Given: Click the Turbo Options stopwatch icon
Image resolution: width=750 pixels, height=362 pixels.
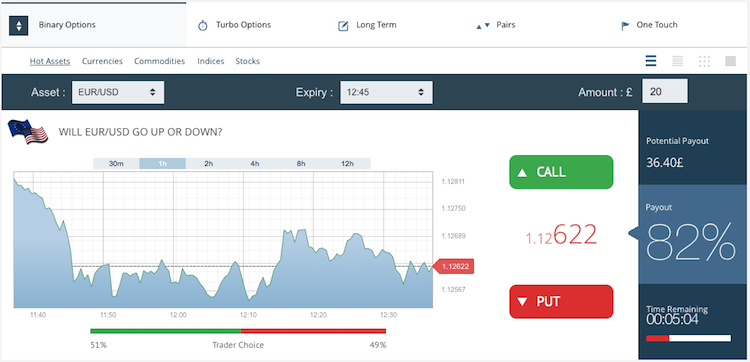Looking at the screenshot, I should coord(203,25).
